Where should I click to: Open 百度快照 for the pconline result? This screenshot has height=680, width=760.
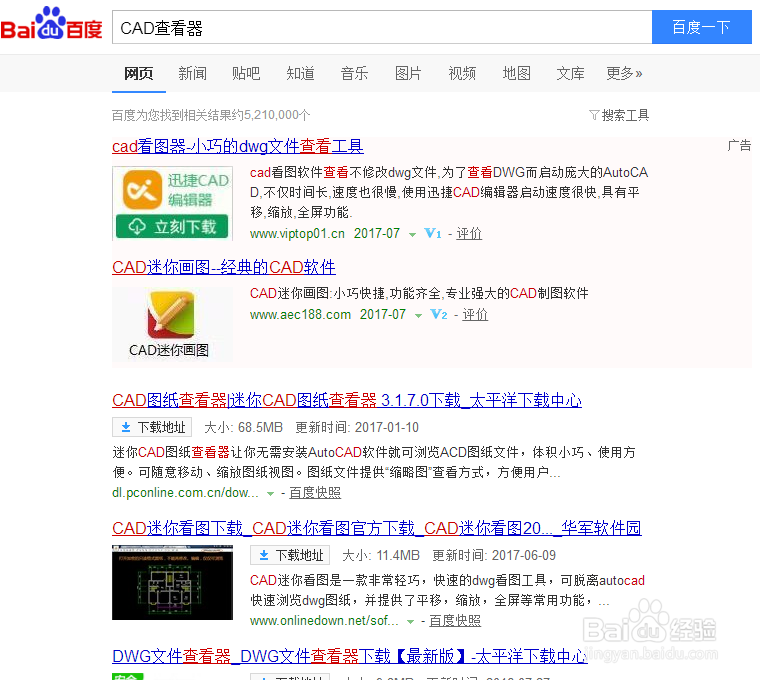315,493
